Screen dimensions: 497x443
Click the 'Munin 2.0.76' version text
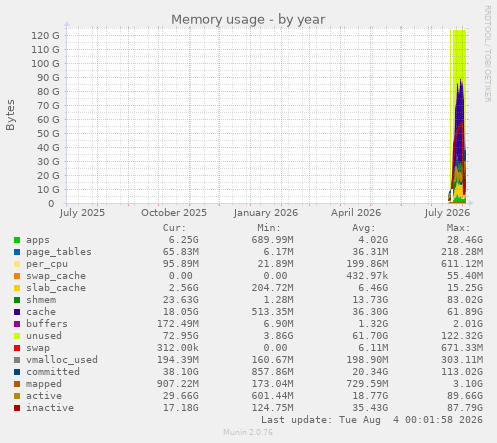tap(248, 432)
